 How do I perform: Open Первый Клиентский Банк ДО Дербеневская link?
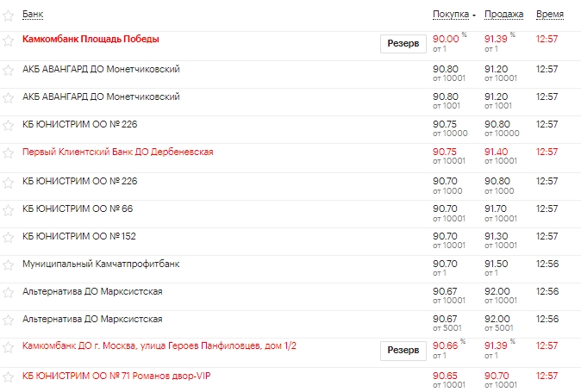(118, 152)
